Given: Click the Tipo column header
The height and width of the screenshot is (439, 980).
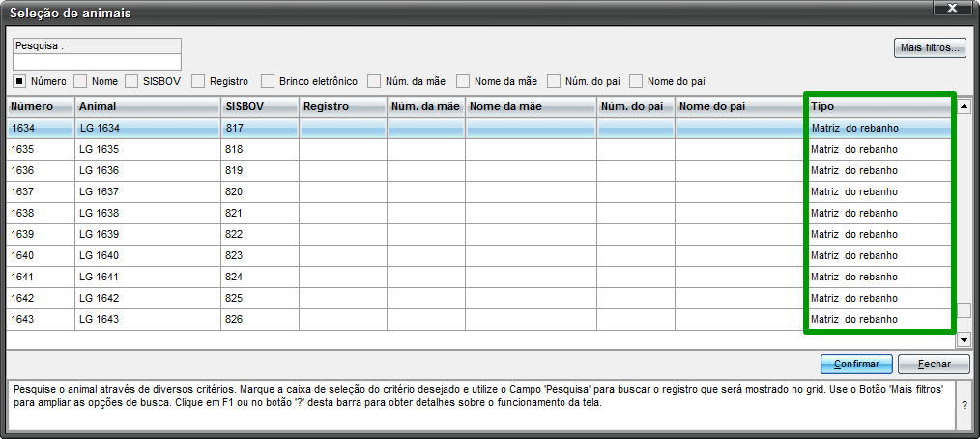Looking at the screenshot, I should click(x=880, y=107).
